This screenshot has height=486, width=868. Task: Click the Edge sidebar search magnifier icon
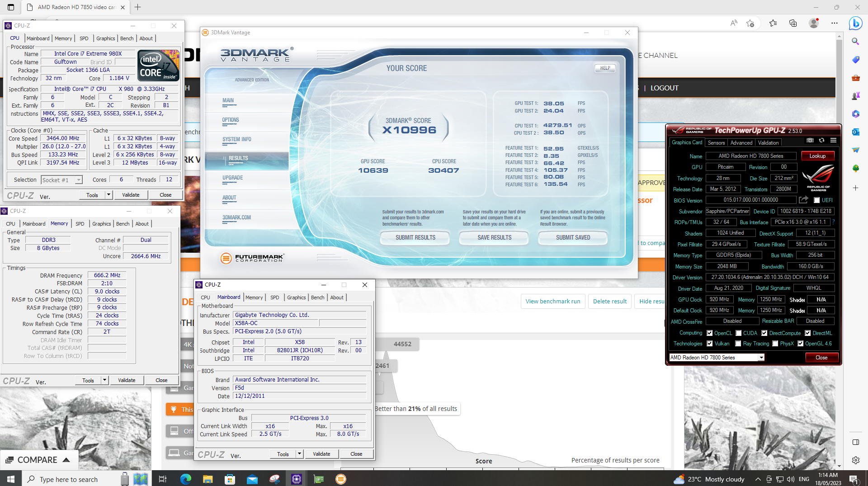click(855, 41)
